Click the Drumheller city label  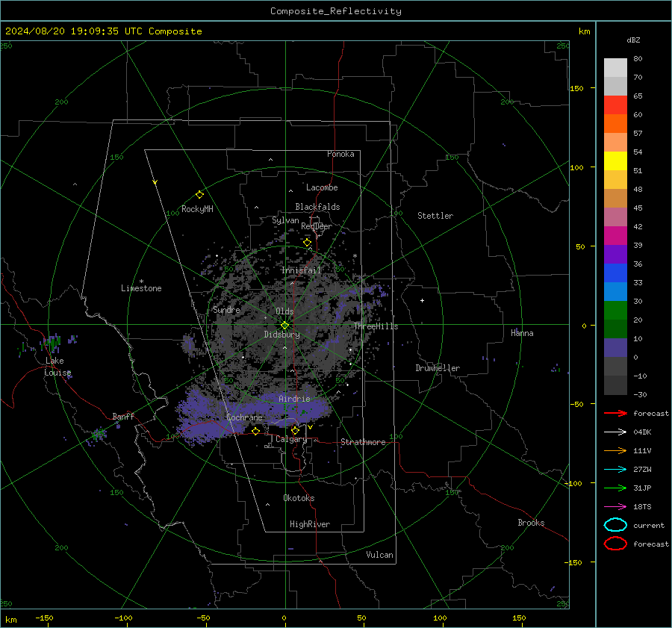tap(438, 368)
